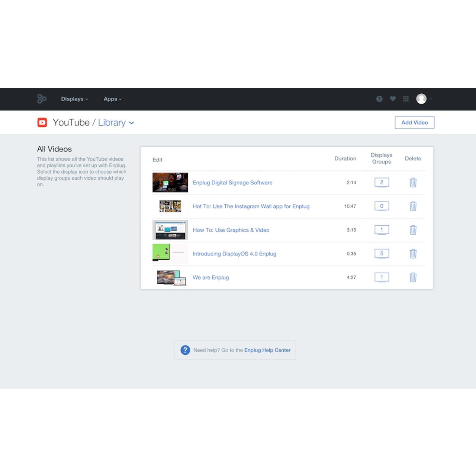This screenshot has height=476, width=476.
Task: Toggle display groups for Enplug Digital Signage Software
Action: [382, 182]
